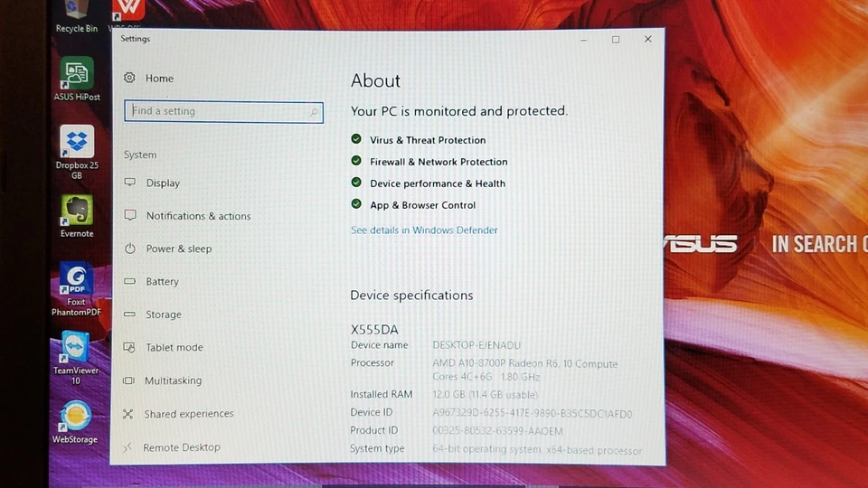This screenshot has height=488, width=868.
Task: Click the Firewall & Network Protection label
Action: pos(439,162)
